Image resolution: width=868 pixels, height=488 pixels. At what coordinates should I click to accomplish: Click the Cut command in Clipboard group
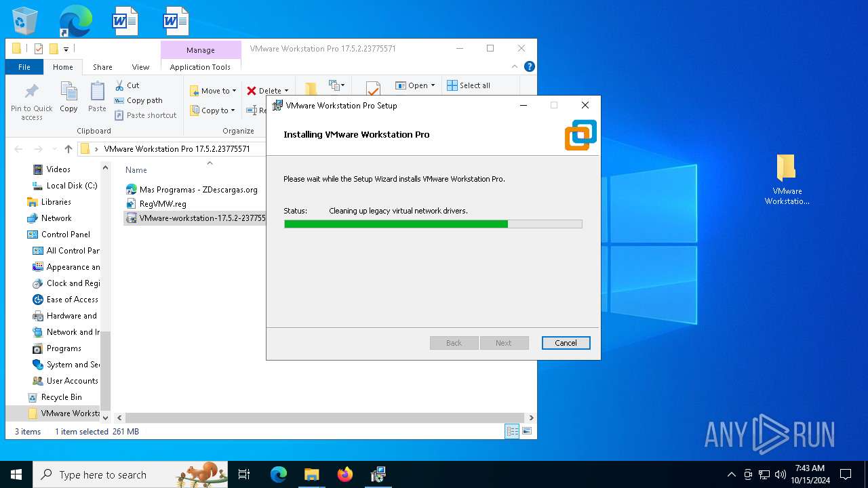[127, 85]
